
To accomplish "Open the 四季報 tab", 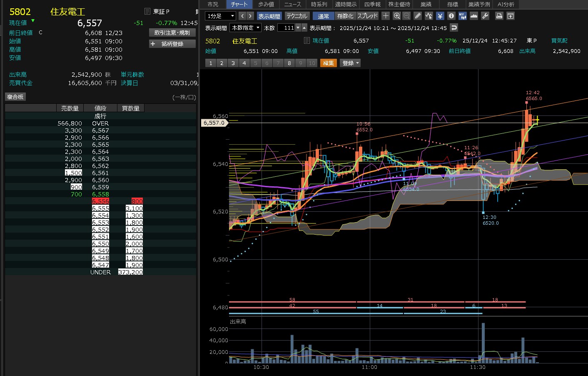I will click(372, 4).
